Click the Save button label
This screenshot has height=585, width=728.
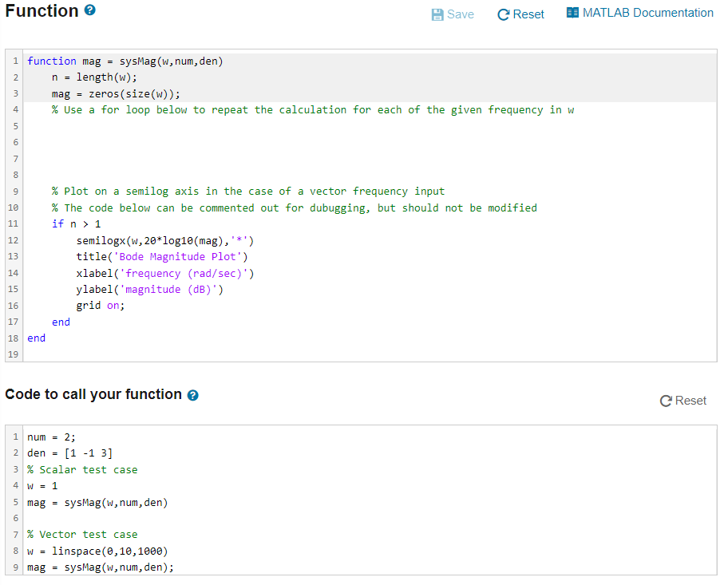[460, 14]
